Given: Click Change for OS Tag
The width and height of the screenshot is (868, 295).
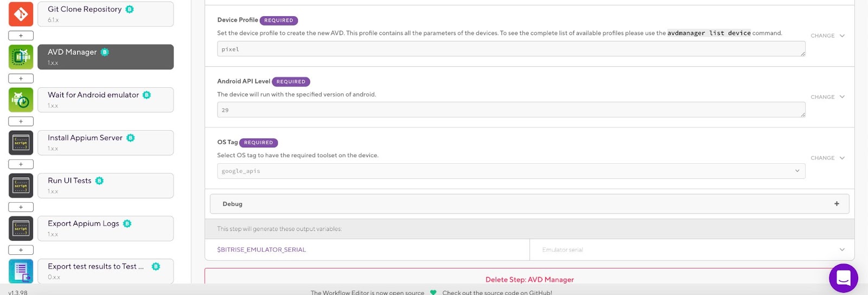Looking at the screenshot, I should 827,158.
